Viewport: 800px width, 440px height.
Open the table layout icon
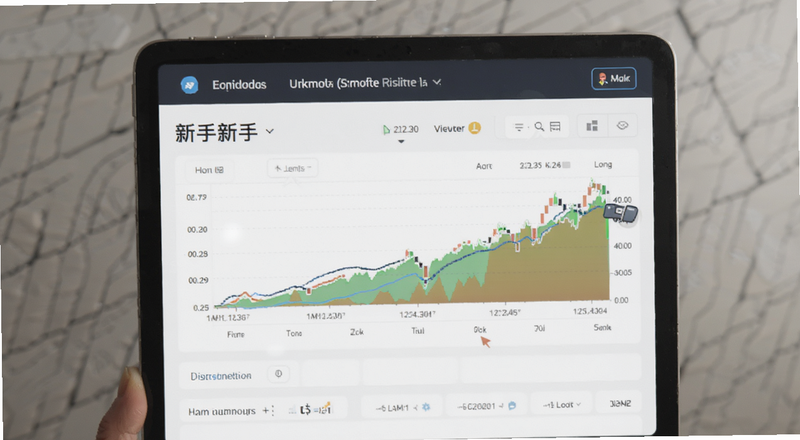[555, 127]
